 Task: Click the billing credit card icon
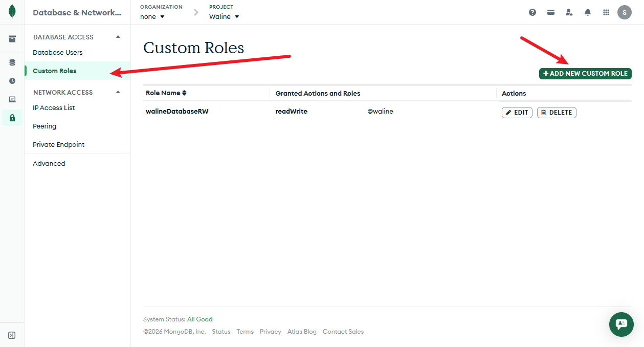pos(550,12)
